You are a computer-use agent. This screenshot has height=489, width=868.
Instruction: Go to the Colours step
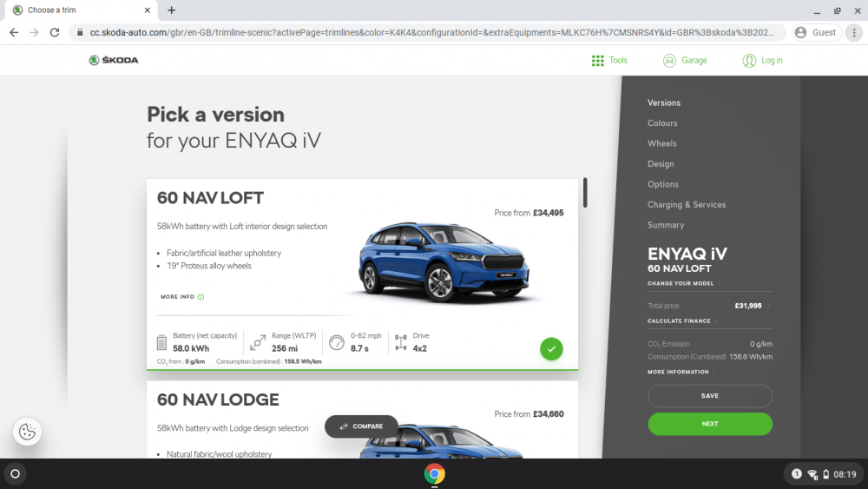pos(662,123)
